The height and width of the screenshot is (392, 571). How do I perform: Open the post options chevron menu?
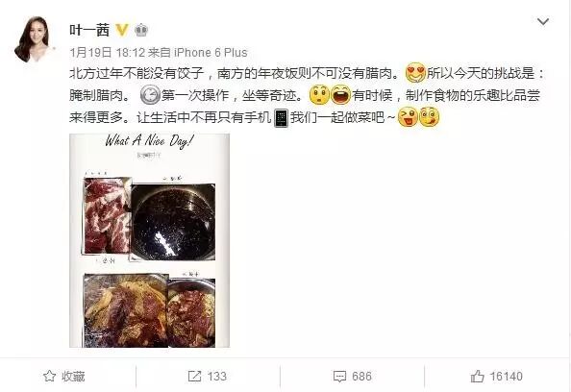tap(543, 22)
